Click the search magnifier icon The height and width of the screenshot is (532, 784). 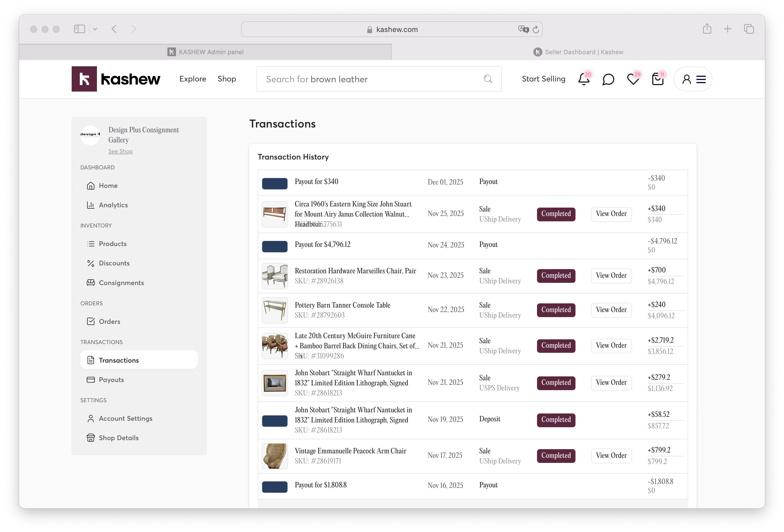point(488,79)
